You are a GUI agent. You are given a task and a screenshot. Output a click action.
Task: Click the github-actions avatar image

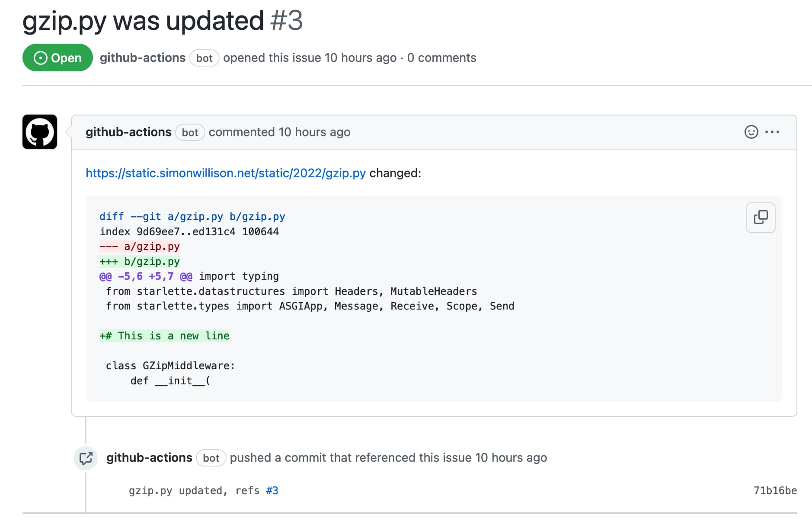click(x=40, y=132)
